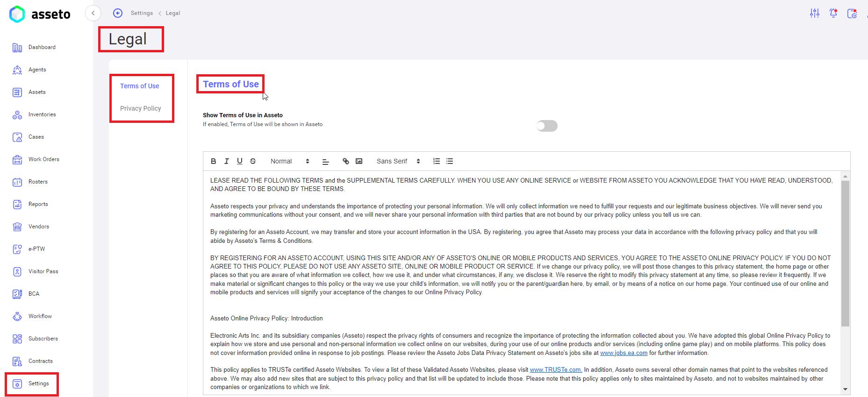Image resolution: width=868 pixels, height=397 pixels.
Task: Open the Subscribers sidebar icon
Action: [x=17, y=339]
